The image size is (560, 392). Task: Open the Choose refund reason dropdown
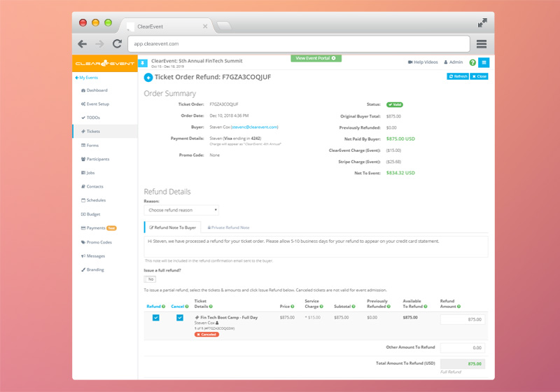click(181, 210)
